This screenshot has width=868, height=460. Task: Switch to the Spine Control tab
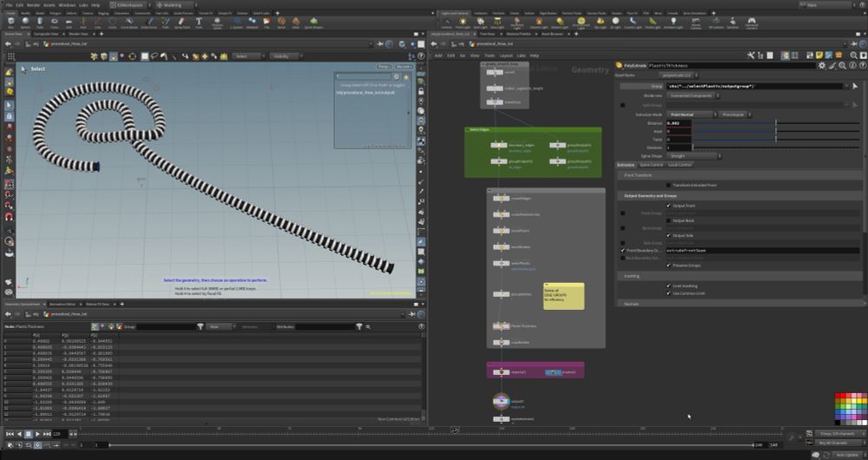pos(651,164)
